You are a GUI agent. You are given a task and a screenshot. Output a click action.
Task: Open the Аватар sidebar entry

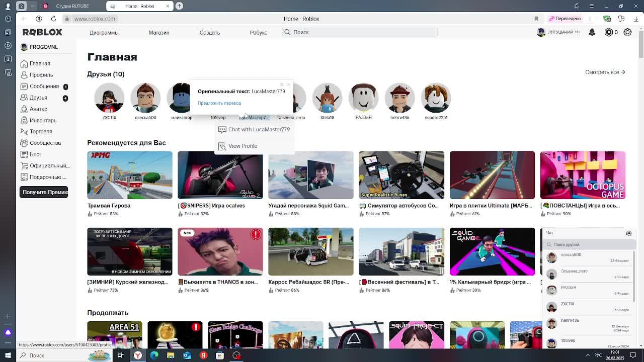[34, 109]
